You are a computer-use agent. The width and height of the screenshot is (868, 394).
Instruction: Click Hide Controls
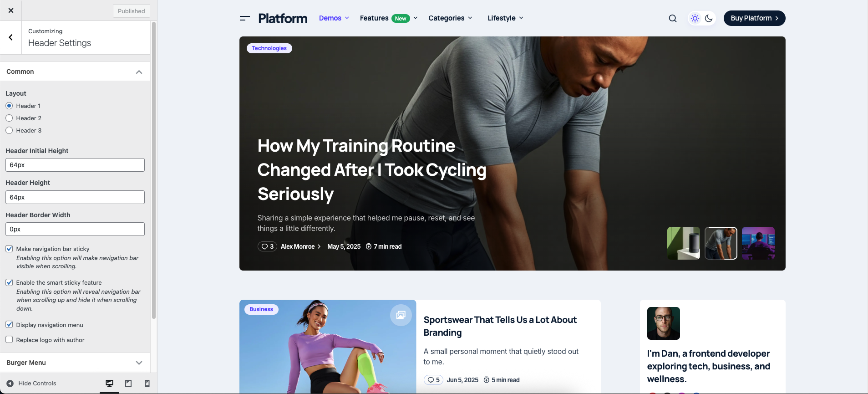pyautogui.click(x=31, y=384)
